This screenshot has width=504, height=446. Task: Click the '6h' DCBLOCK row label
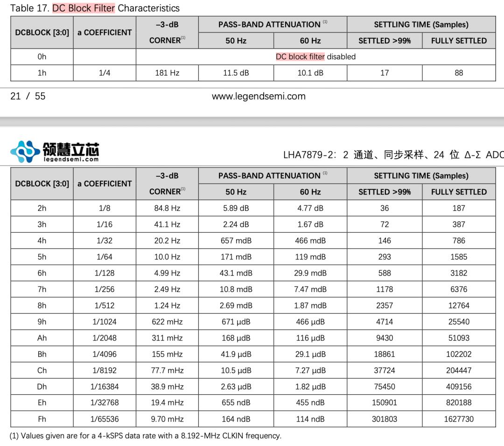42,273
